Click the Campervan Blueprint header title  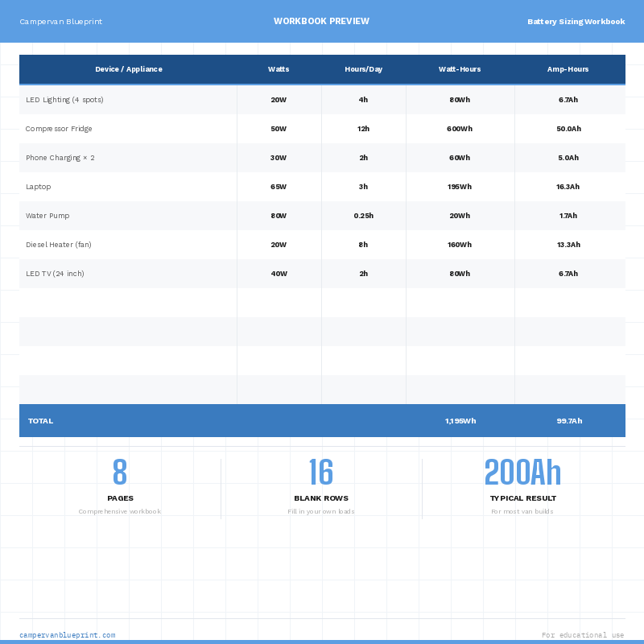pos(60,22)
